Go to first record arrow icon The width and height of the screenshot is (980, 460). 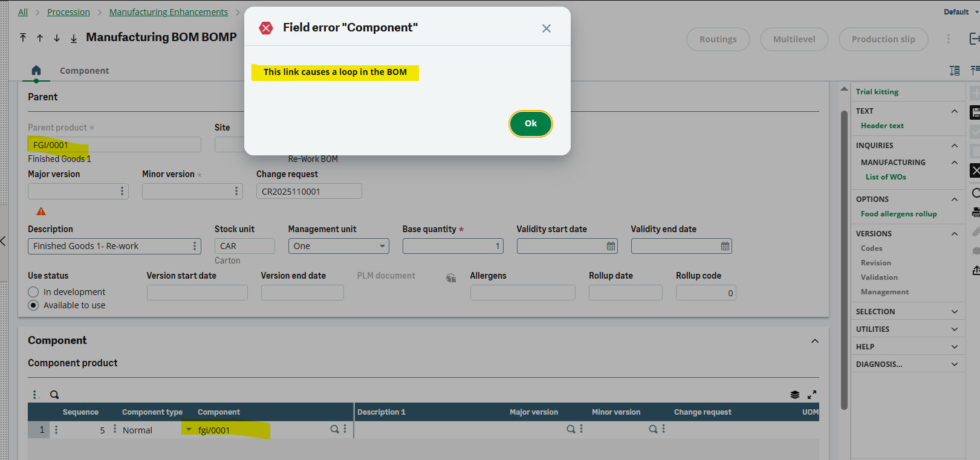[23, 37]
